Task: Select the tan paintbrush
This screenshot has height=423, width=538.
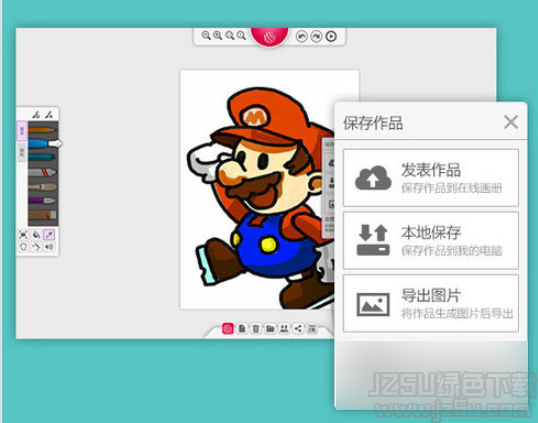Action: click(x=42, y=187)
